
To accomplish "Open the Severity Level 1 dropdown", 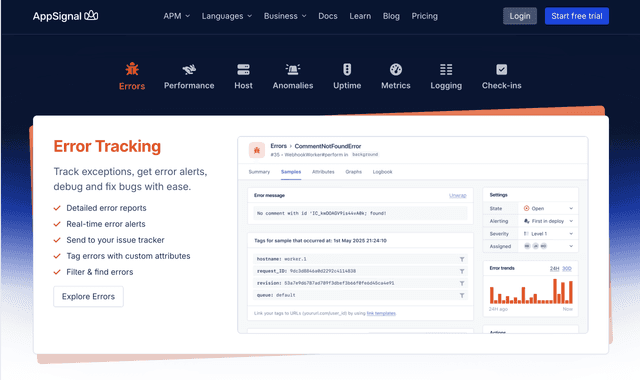I will [x=548, y=233].
